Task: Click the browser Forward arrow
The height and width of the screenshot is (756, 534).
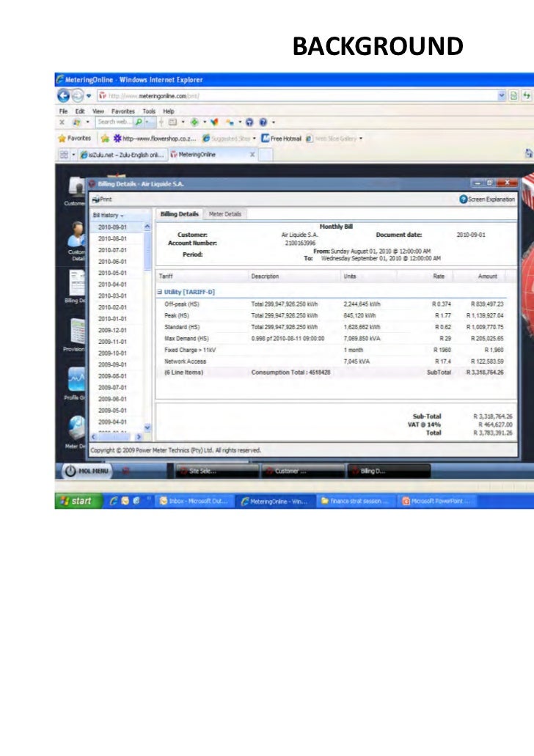Action: 77,96
